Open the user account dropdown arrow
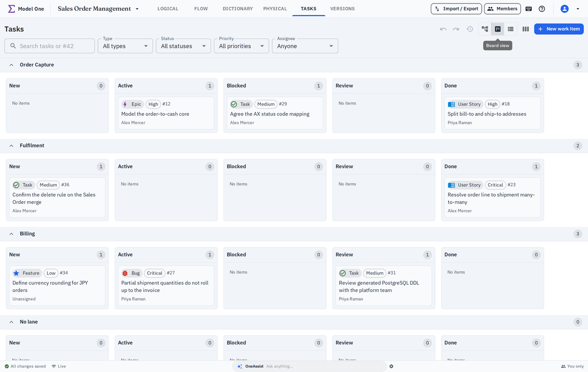This screenshot has height=372, width=588. coord(578,9)
